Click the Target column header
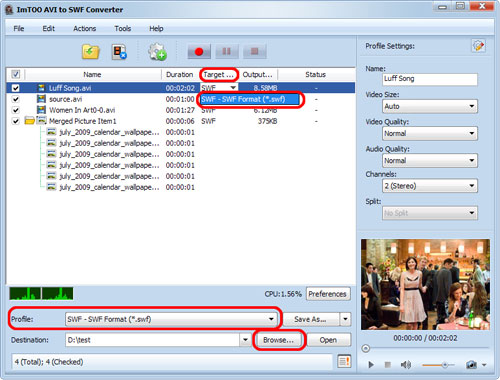500x380 pixels. [219, 74]
